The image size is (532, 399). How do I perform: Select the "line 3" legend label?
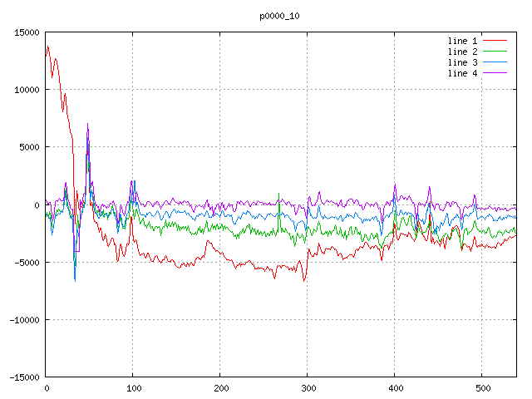tap(463, 62)
